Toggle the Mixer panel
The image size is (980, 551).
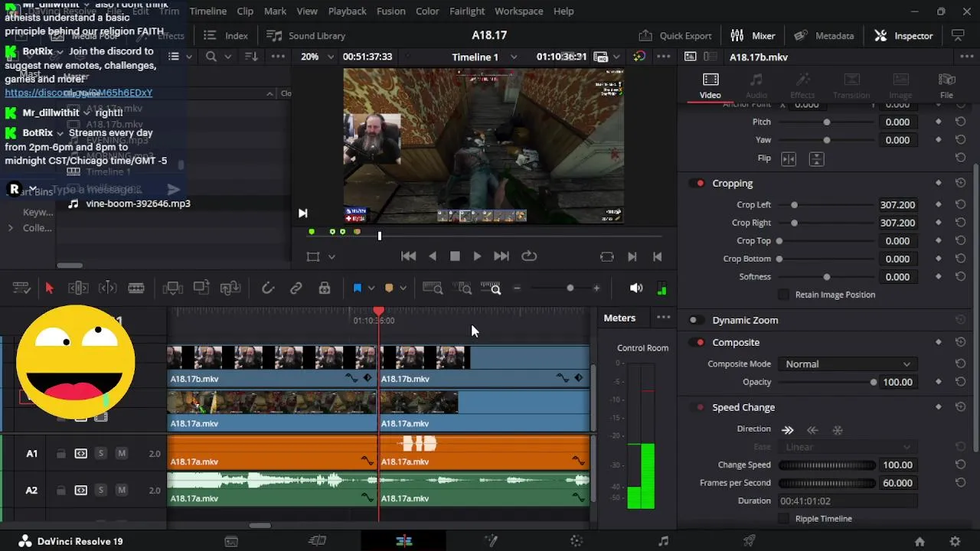pos(753,36)
